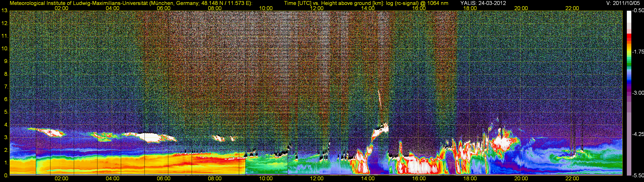Select the 02:00 label on the bottom time axis
This screenshot has height=182, width=644.
click(61, 179)
